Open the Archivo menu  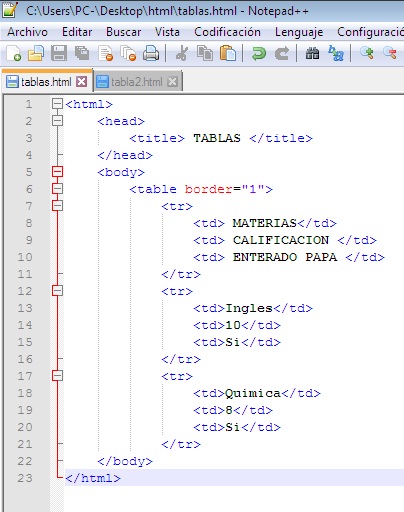point(27,32)
